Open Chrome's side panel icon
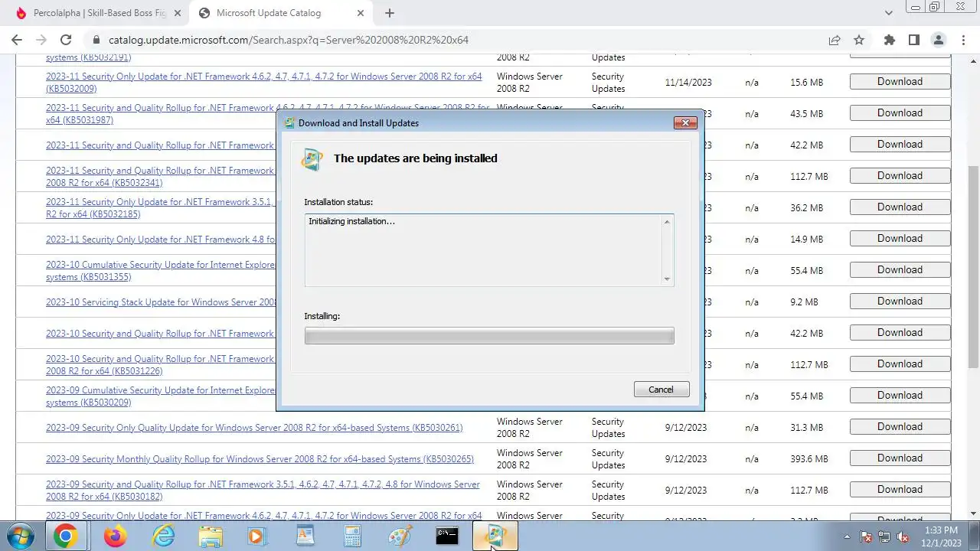This screenshot has width=980, height=551. 913,40
